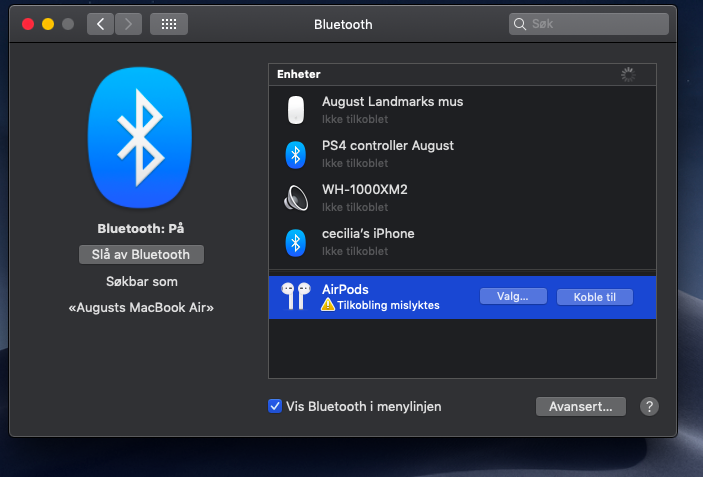Click the mouse icon for August Landmarks mus
The height and width of the screenshot is (477, 703).
click(295, 110)
